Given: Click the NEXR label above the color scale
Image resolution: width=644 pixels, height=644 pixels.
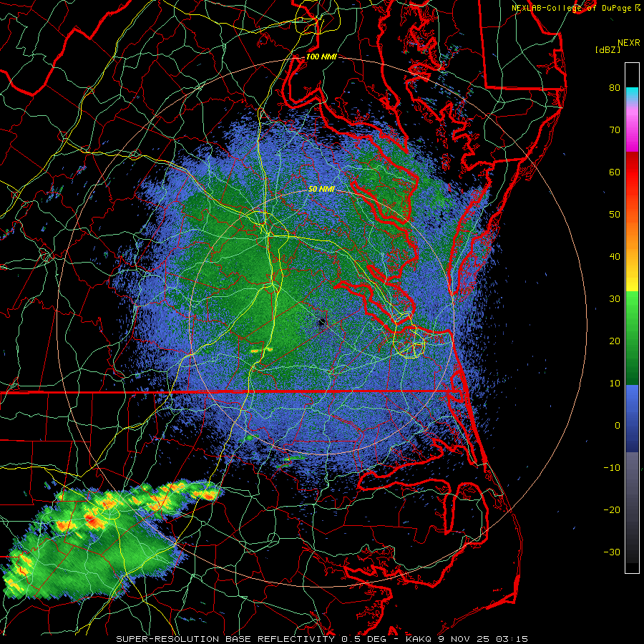Looking at the screenshot, I should point(629,43).
